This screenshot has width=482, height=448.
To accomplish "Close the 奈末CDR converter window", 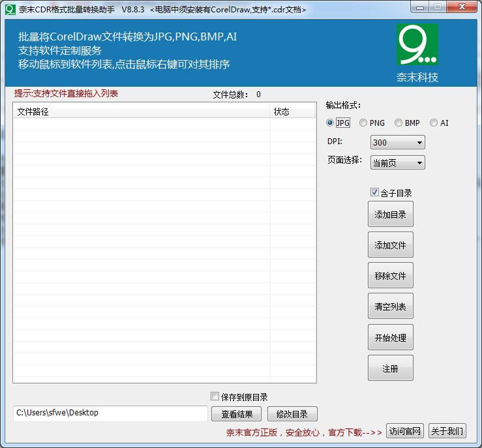I will point(462,7).
